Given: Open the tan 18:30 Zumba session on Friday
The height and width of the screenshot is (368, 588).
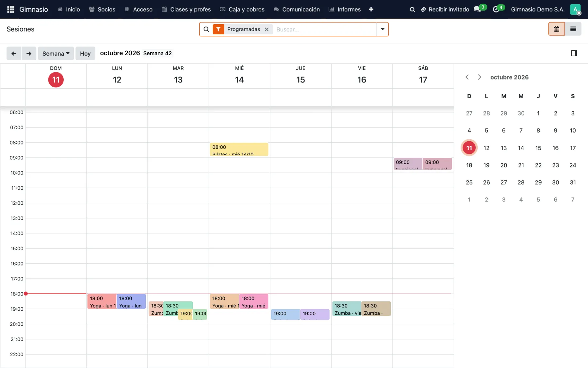Looking at the screenshot, I should [376, 309].
